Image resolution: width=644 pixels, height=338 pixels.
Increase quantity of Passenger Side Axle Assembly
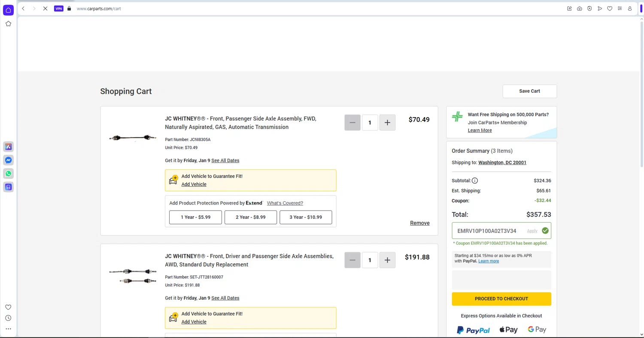tap(387, 123)
